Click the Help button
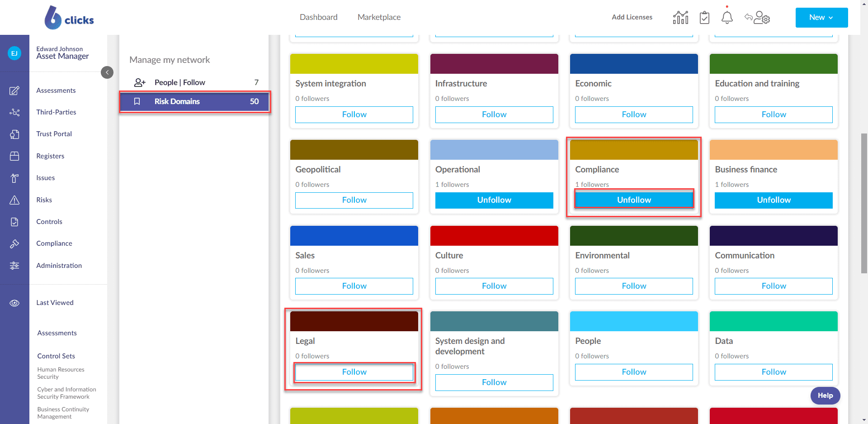Image resolution: width=868 pixels, height=424 pixels. (825, 395)
